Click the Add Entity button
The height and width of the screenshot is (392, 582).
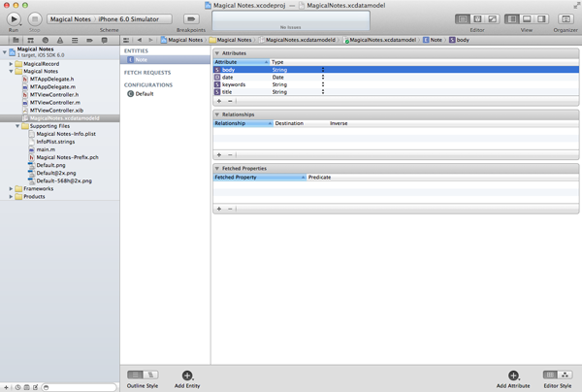pos(187,379)
